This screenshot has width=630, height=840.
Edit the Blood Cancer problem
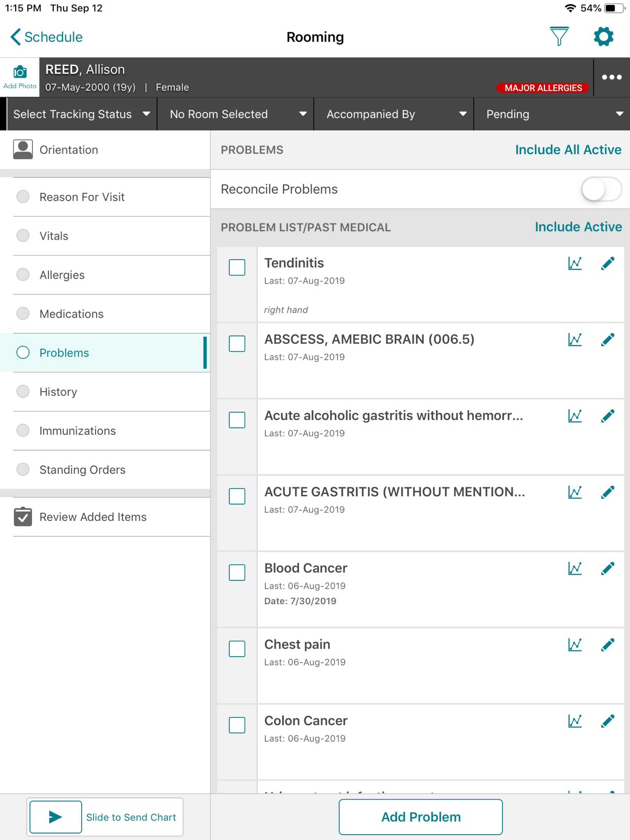[x=608, y=569]
